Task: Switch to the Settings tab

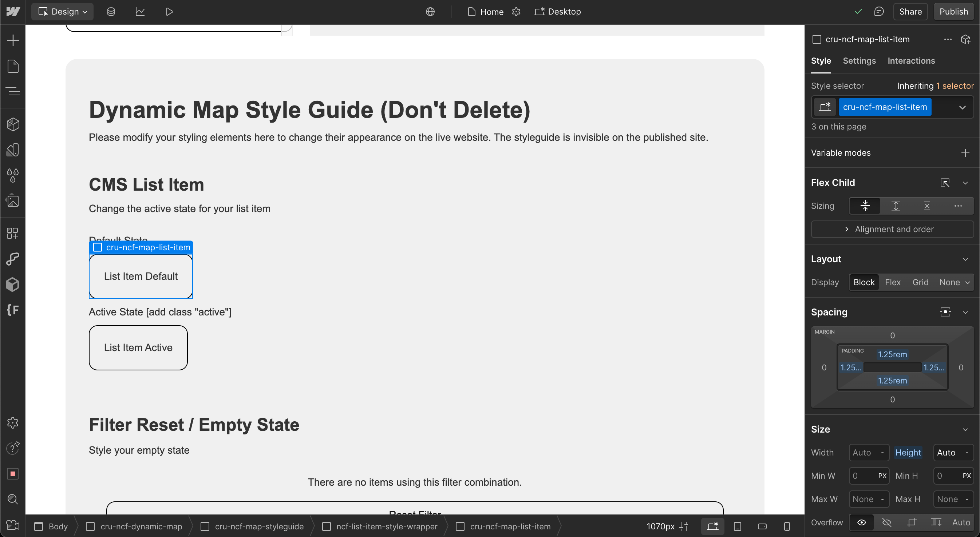Action: pos(859,61)
